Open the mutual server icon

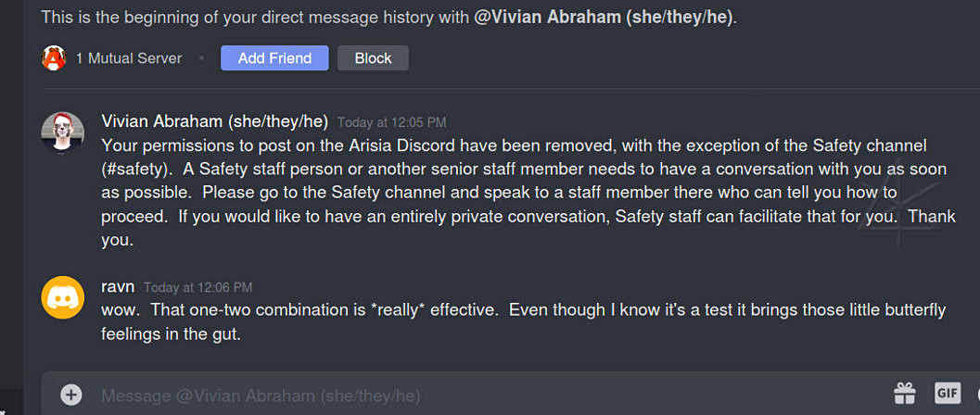coord(54,58)
